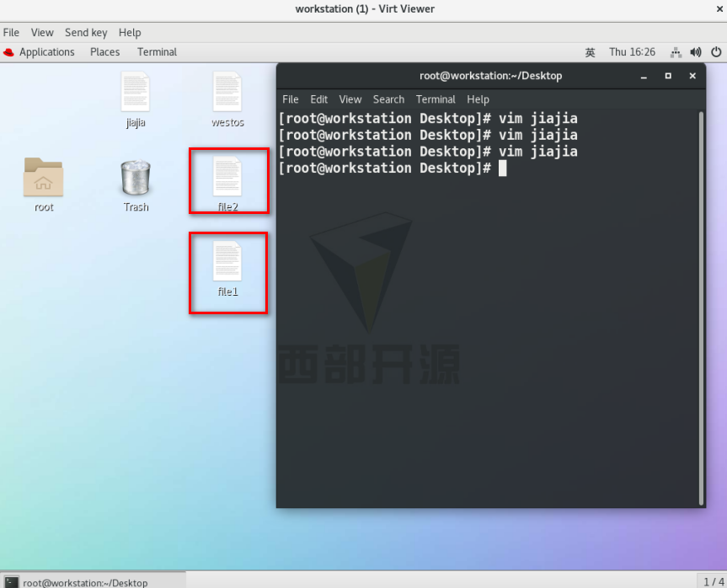Viewport: 727px width, 588px height.
Task: Open terminal window File menu
Action: tap(291, 99)
